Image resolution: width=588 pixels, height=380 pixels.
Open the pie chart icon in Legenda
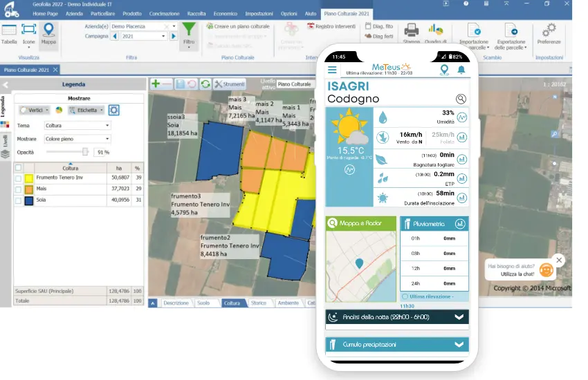[59, 110]
